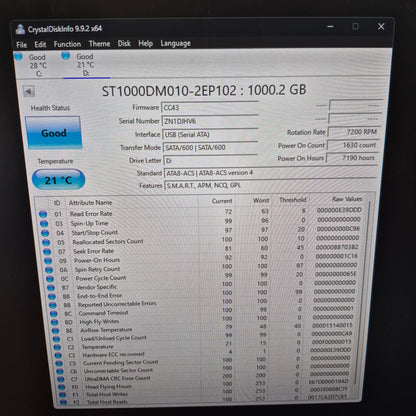This screenshot has width=416, height=416.
Task: Click status icon of Reported Uncorrectable Errors row
Action: pyautogui.click(x=53, y=305)
